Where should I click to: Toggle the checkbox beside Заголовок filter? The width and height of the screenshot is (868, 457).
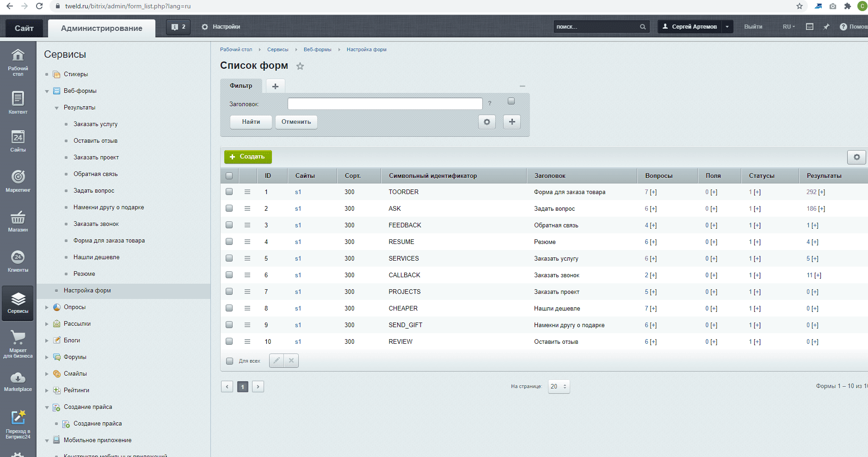pyautogui.click(x=511, y=101)
